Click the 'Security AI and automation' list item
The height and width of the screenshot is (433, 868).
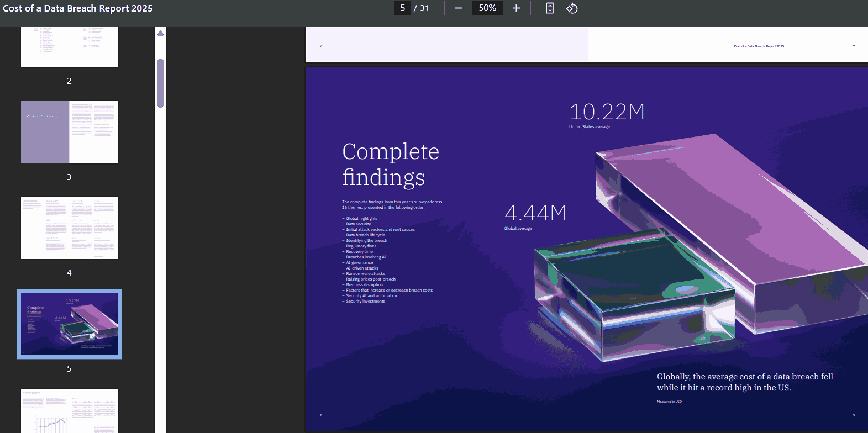coord(372,296)
